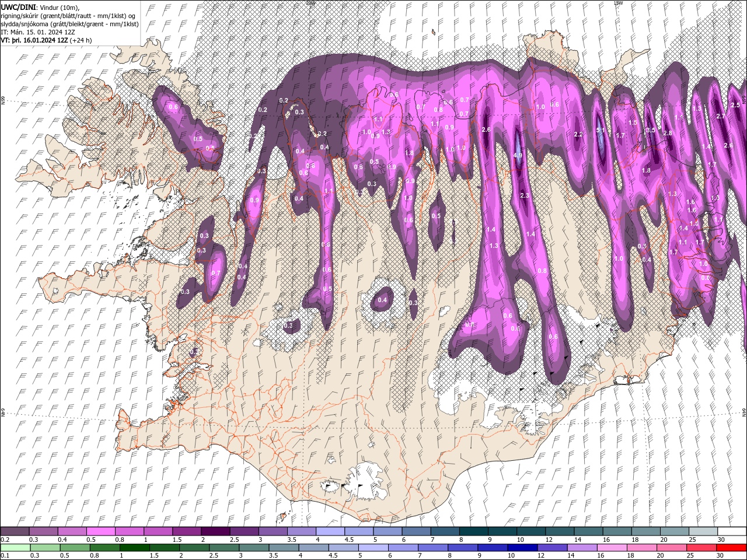Click the bright red 30 swatch in lower legend
This screenshot has height=560, width=747.
point(731,548)
